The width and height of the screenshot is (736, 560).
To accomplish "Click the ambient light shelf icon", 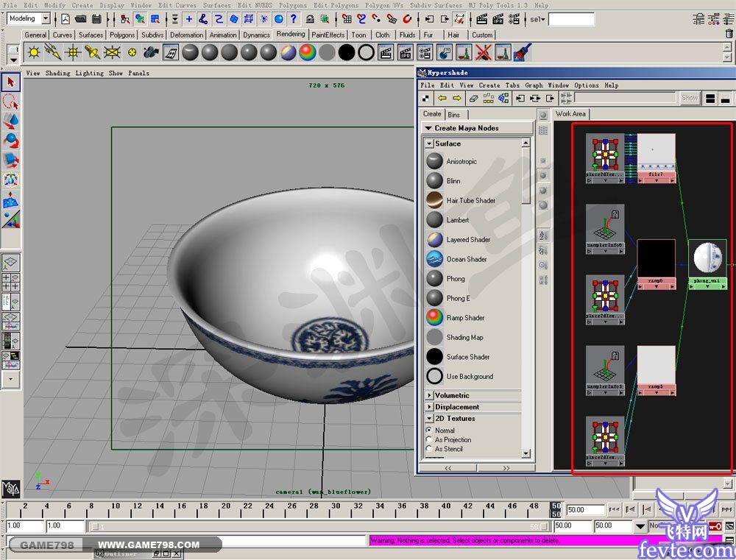I will [33, 52].
